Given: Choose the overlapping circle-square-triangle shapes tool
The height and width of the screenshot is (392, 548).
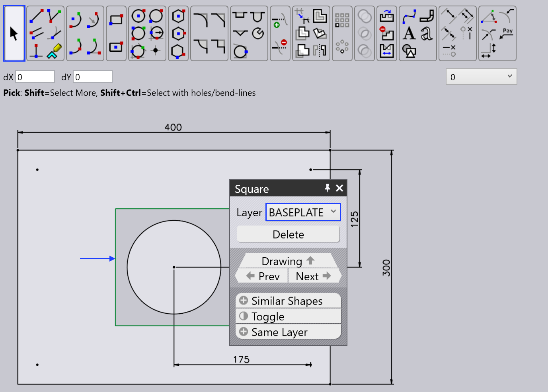Looking at the screenshot, I should (409, 51).
